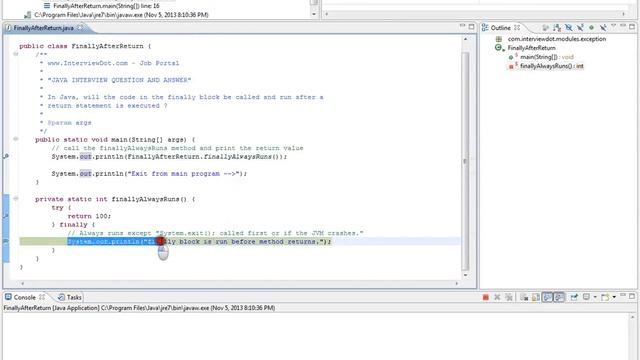640x360 pixels.
Task: Click Debug view scrollbar down arrow
Action: coord(314,14)
